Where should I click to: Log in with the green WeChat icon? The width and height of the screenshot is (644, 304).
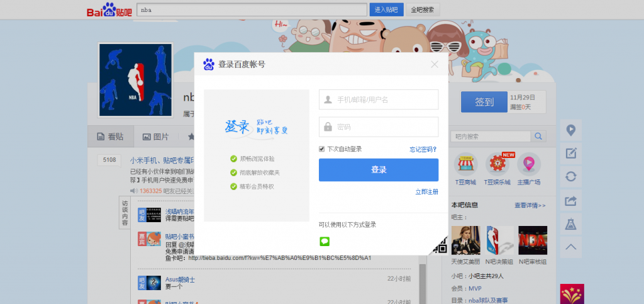[325, 241]
